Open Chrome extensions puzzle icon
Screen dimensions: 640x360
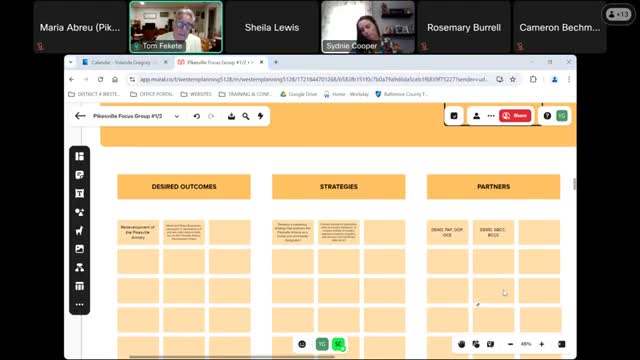[x=533, y=79]
